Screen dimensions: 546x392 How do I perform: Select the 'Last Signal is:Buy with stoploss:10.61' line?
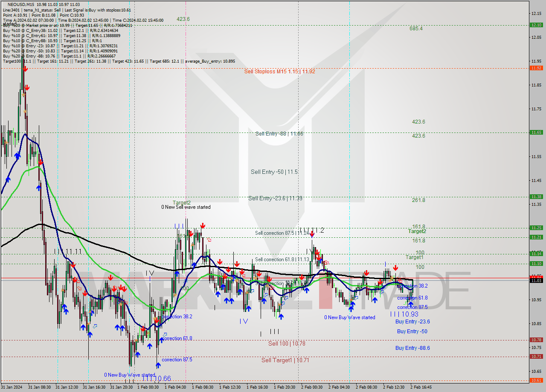(x=99, y=10)
